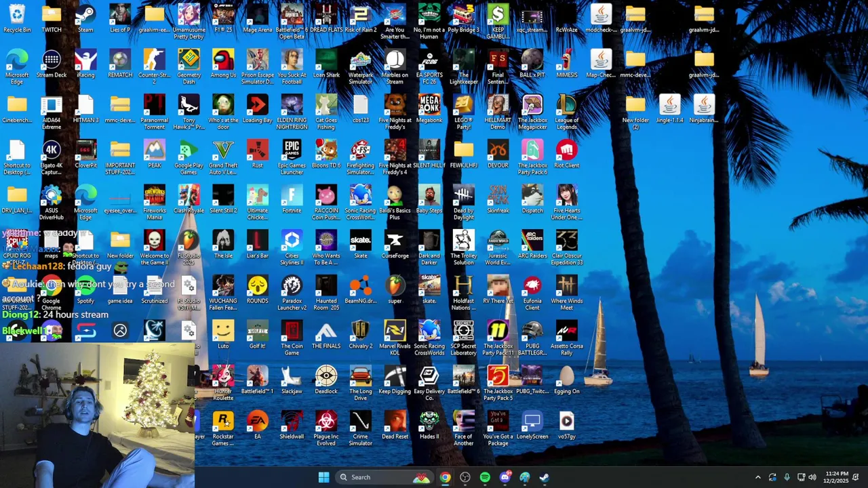The image size is (868, 488).
Task: Open the Stream Deck shortcut
Action: [52, 64]
